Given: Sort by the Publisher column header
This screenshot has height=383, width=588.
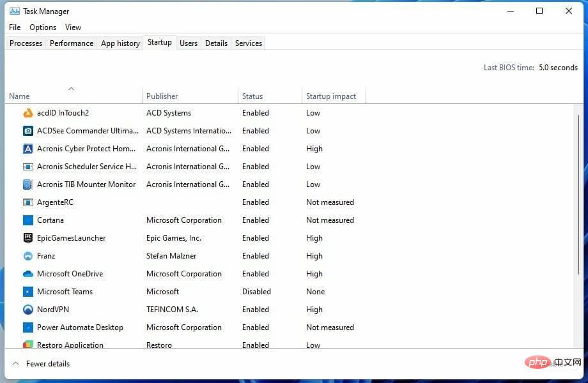Looking at the screenshot, I should pyautogui.click(x=190, y=96).
